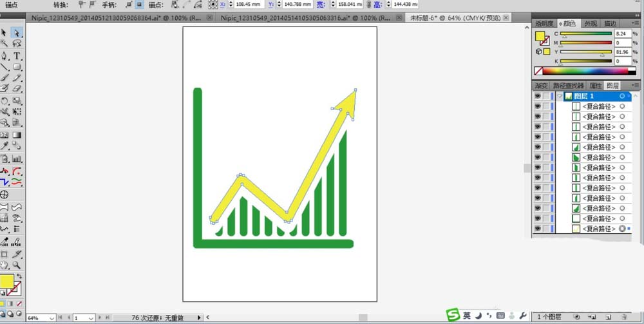Click the trash icon in Layers panel
644x324 pixels.
point(623,317)
